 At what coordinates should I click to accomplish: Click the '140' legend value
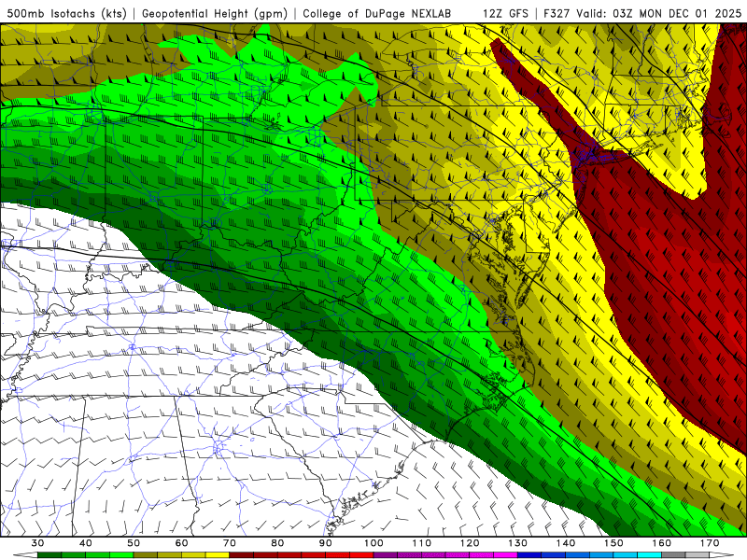tap(566, 543)
